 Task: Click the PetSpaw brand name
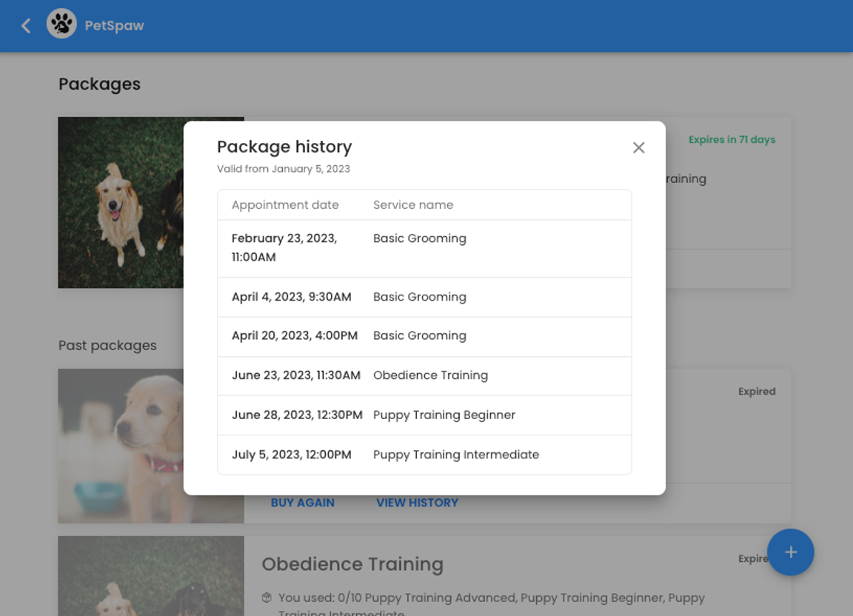(x=114, y=26)
